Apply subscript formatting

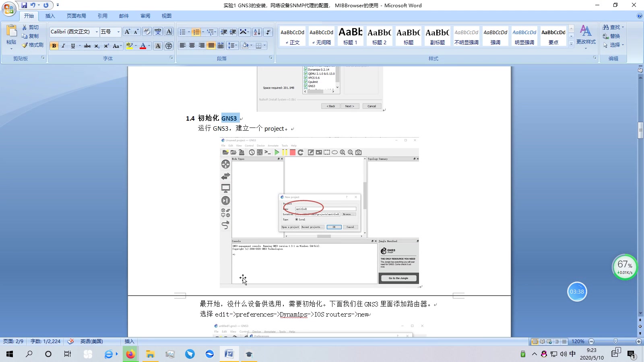[x=97, y=46]
